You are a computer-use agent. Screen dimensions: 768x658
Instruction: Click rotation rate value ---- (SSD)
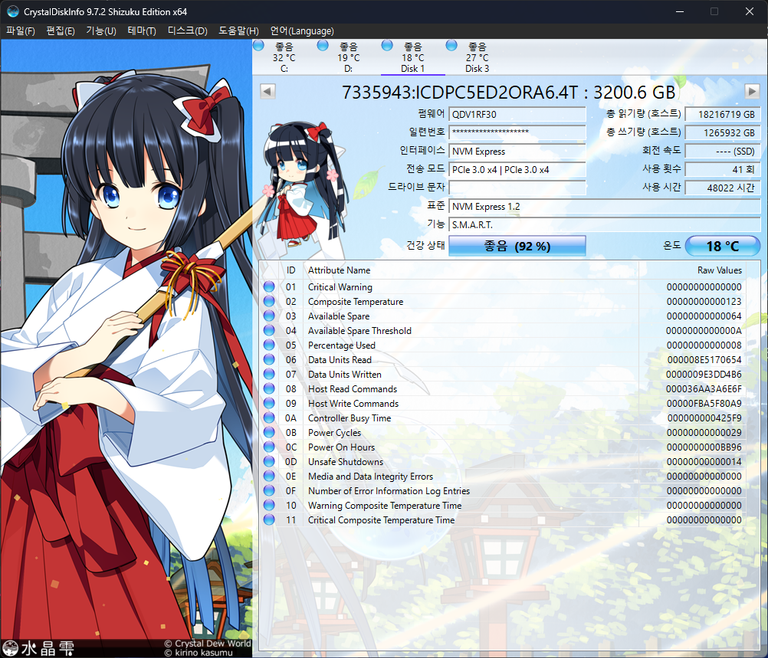pyautogui.click(x=722, y=151)
